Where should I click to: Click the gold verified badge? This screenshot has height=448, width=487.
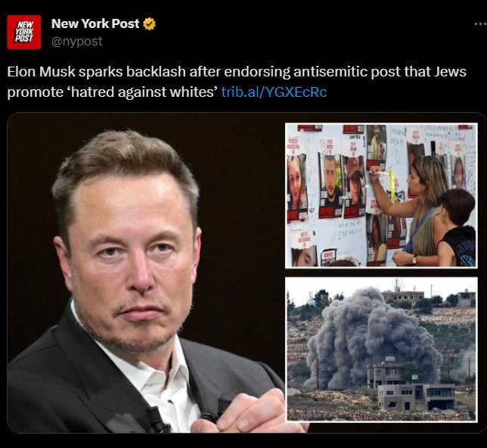click(x=150, y=23)
